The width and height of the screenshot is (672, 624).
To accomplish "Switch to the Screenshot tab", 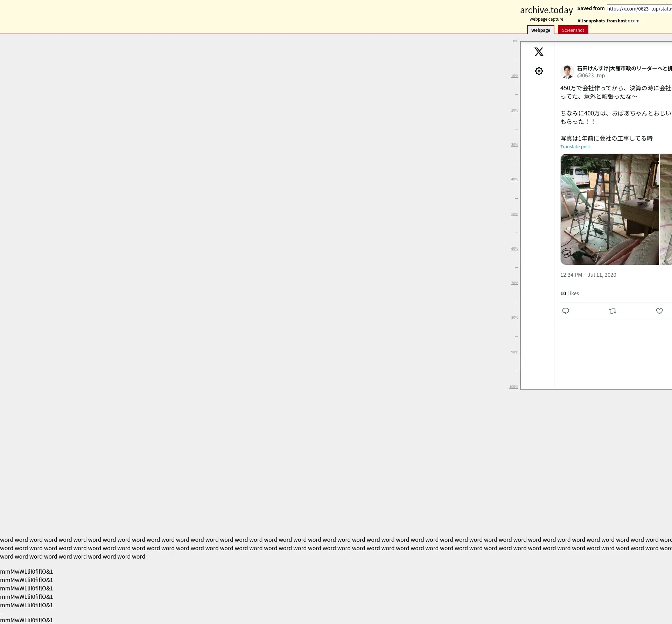I will (573, 30).
